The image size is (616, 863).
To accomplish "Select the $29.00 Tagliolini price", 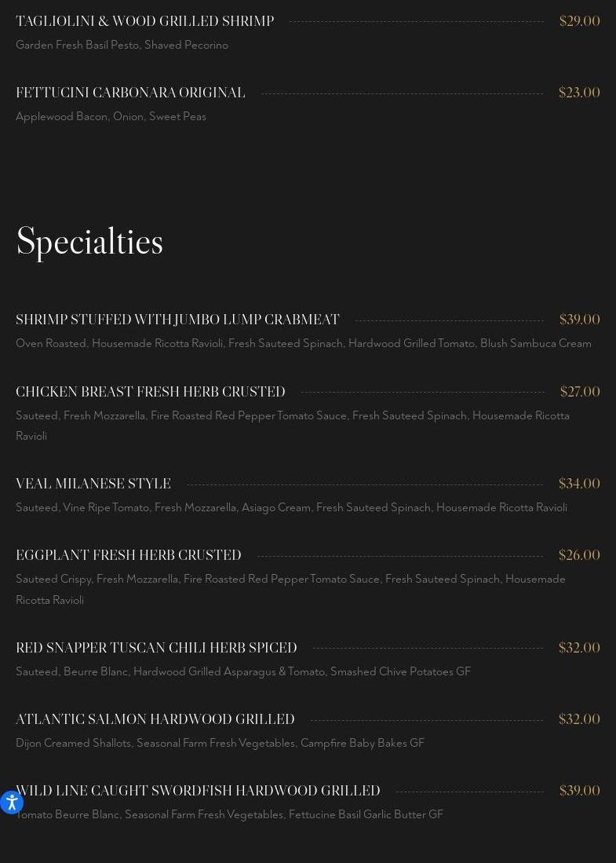I will [579, 21].
